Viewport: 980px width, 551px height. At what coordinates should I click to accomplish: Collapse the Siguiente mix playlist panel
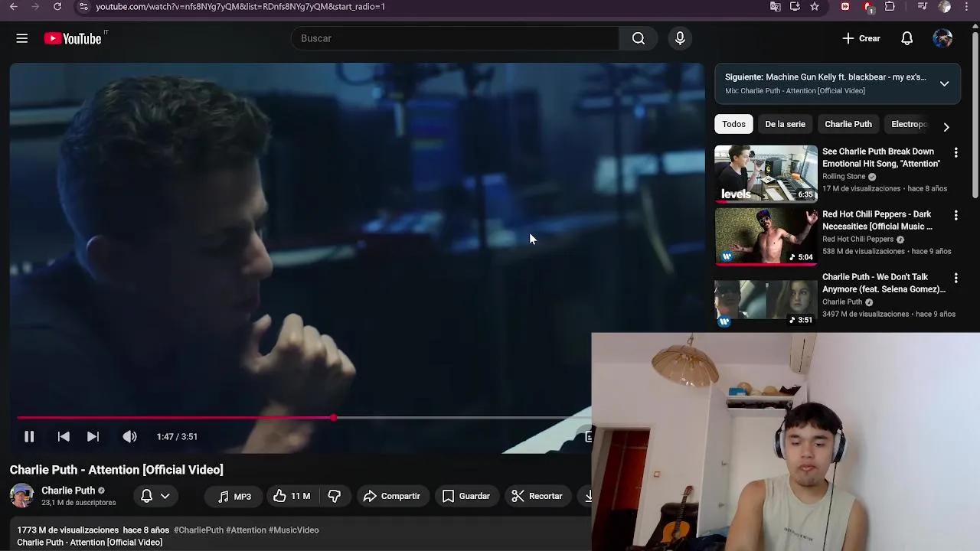(944, 83)
